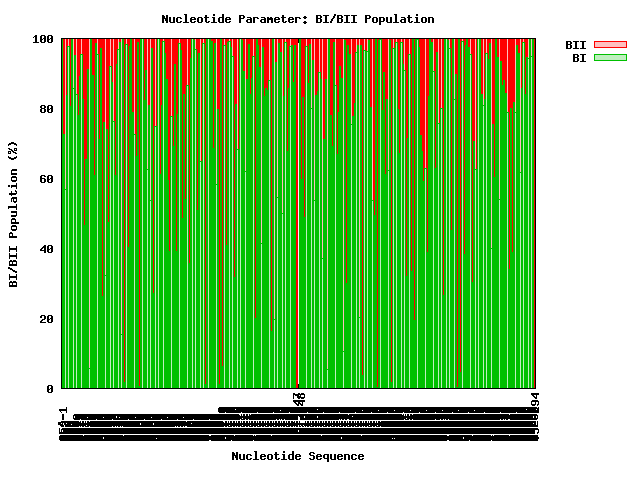Screen dimensions: 640x480
Task: Click the vertical BI/BII Population (%) axis label
Action: (13, 214)
